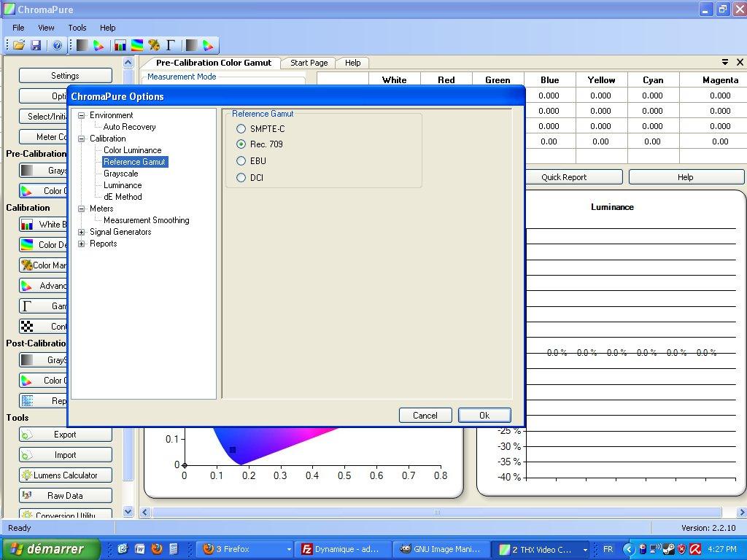
Task: Expand the Reports tree node
Action: (82, 244)
